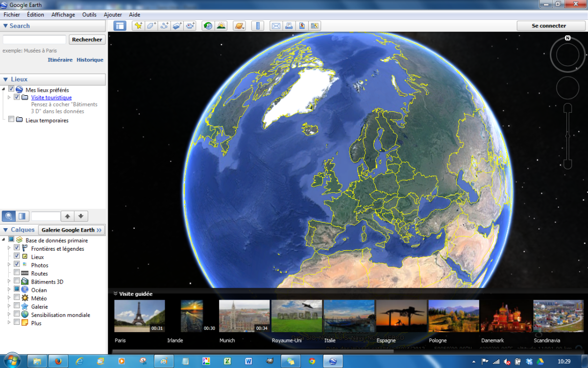Uncheck Visite touristique checkbox
The image size is (588, 368).
tap(17, 97)
